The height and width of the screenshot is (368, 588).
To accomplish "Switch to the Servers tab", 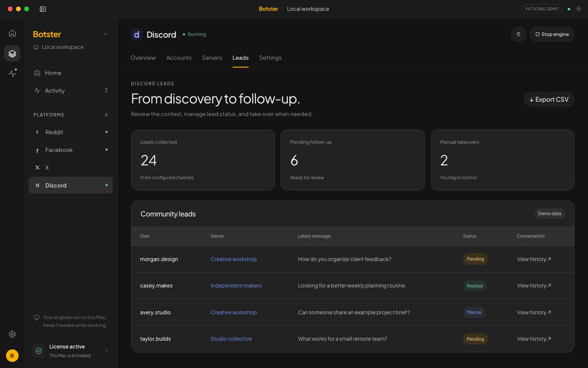I will [212, 58].
